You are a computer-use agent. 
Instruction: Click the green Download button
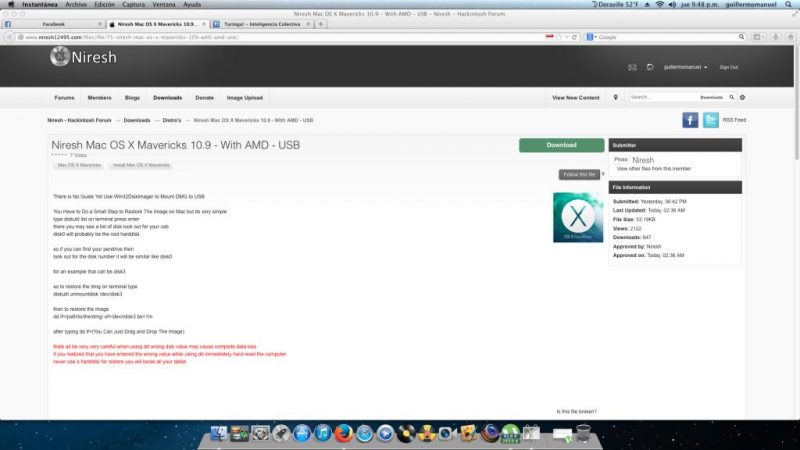(x=561, y=145)
